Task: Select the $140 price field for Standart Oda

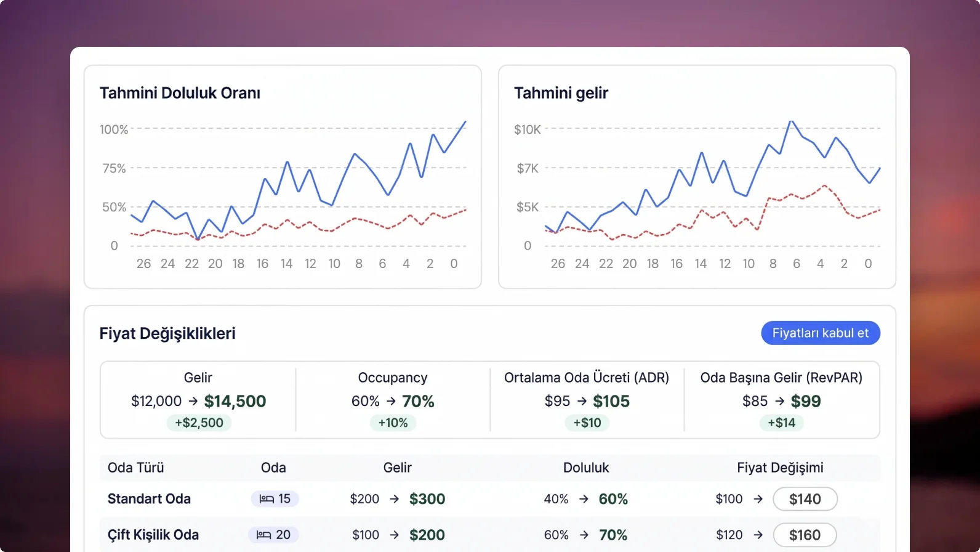Action: pos(805,499)
